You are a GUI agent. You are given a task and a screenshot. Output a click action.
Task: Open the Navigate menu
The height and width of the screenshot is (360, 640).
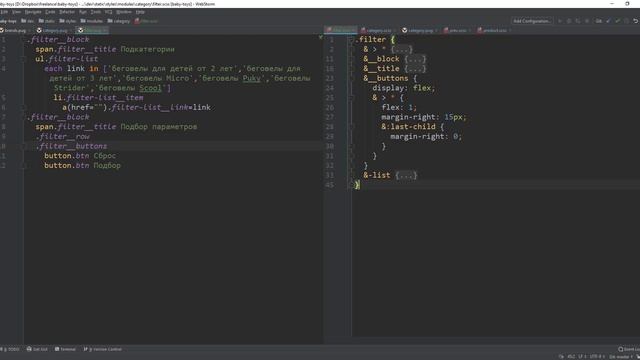coord(33,12)
